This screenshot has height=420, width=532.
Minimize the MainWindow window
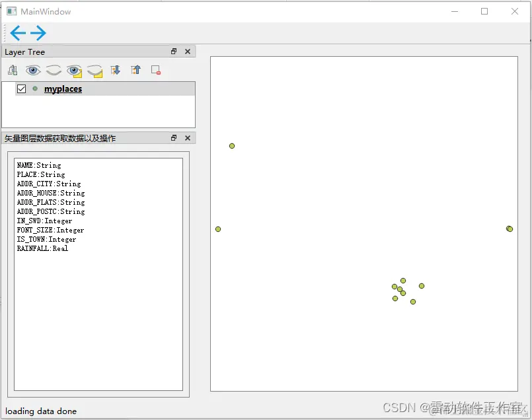tap(455, 11)
